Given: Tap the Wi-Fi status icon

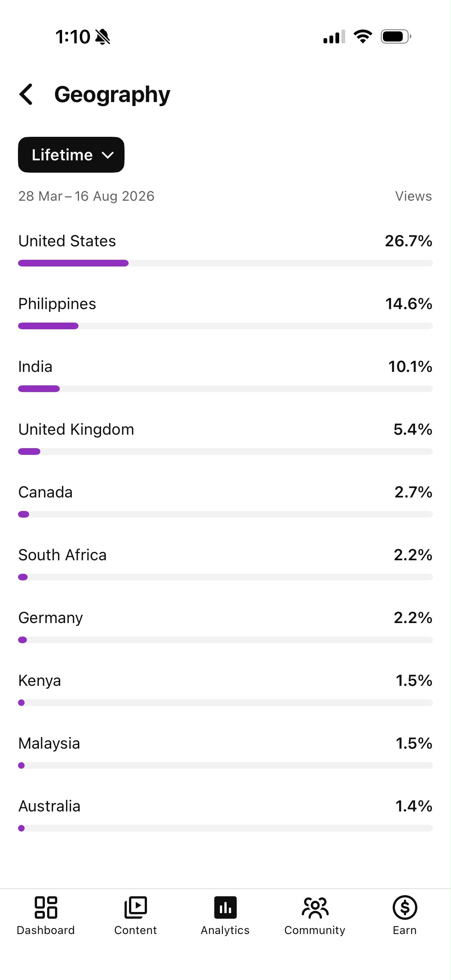Looking at the screenshot, I should (363, 37).
